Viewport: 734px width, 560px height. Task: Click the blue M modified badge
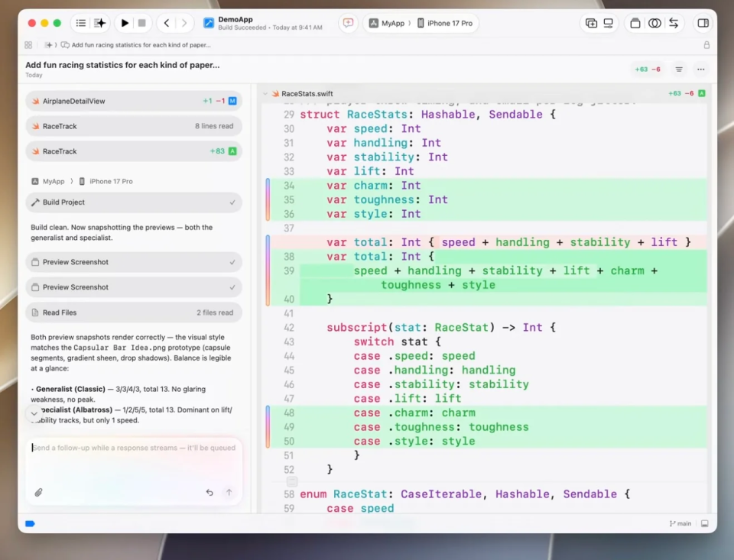point(232,101)
